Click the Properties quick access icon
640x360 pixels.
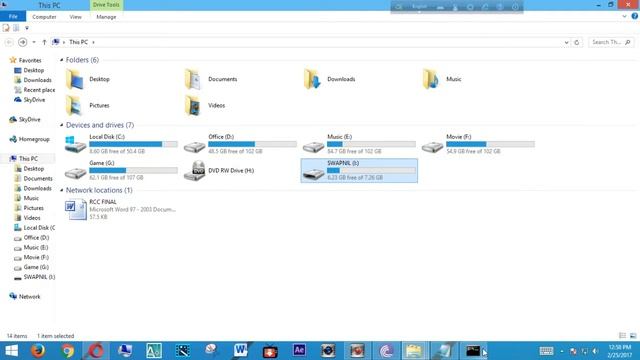point(6,28)
